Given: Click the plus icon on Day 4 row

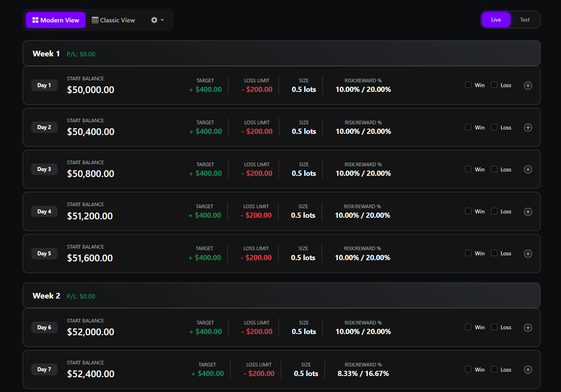Looking at the screenshot, I should 528,211.
